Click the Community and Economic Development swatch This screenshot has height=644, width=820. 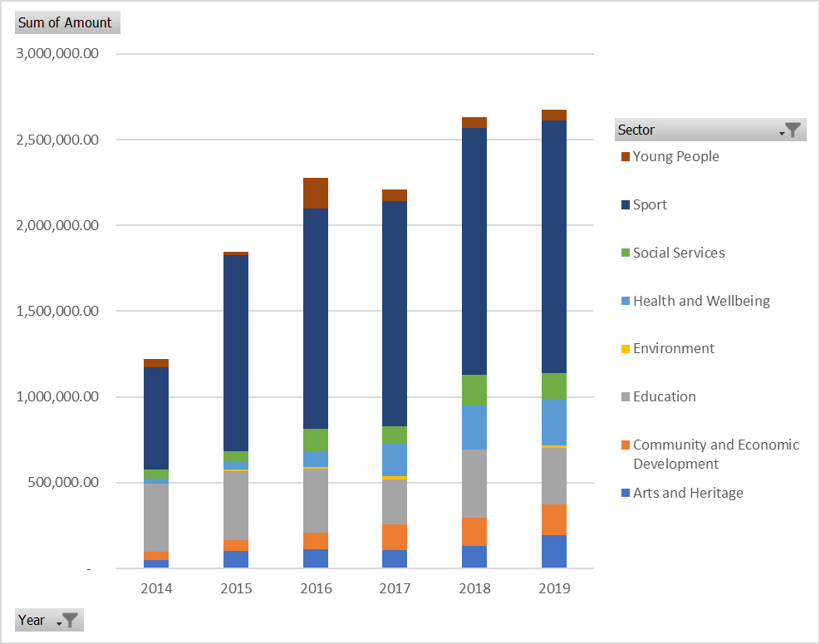pos(626,445)
